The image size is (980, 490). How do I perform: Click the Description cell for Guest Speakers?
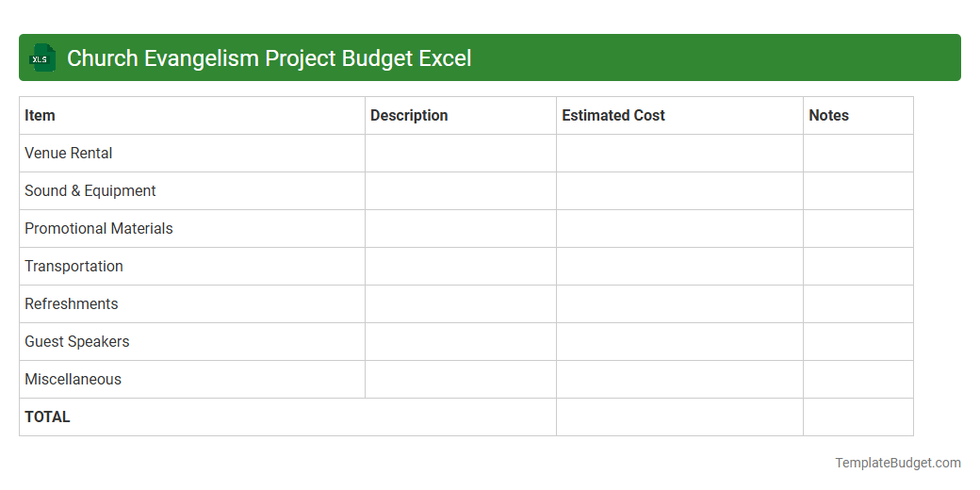pyautogui.click(x=461, y=342)
